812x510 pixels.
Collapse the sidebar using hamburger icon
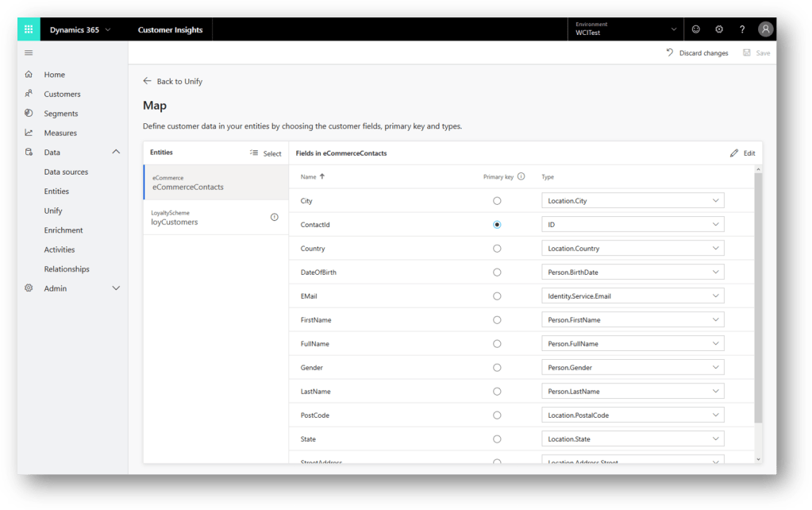pyautogui.click(x=29, y=53)
